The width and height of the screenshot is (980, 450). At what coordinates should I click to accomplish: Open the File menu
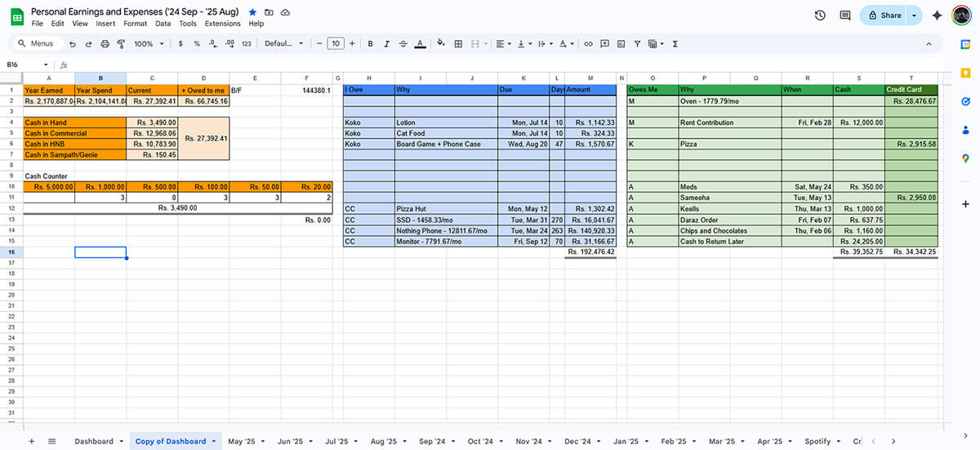pyautogui.click(x=38, y=24)
